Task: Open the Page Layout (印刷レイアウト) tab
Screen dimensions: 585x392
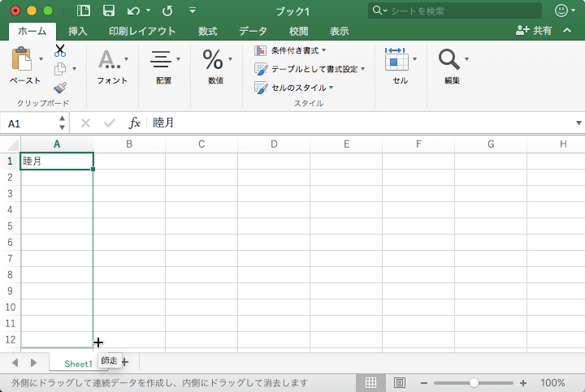Action: [142, 31]
